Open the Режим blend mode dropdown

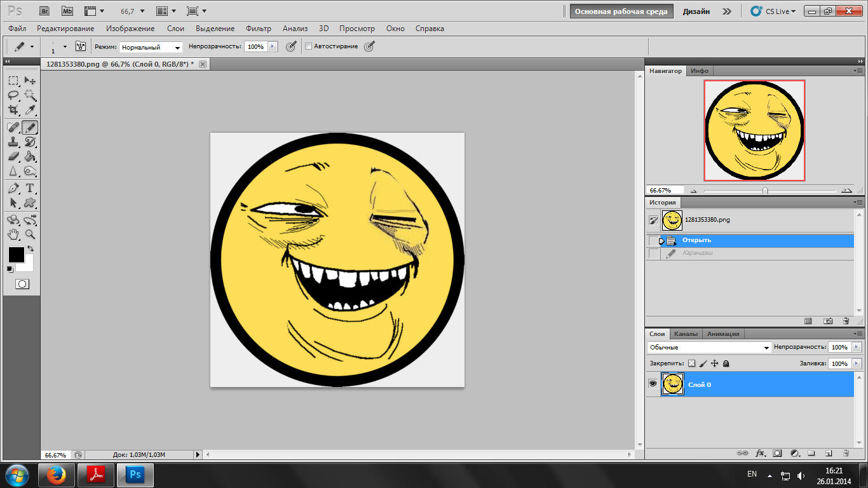pyautogui.click(x=151, y=47)
